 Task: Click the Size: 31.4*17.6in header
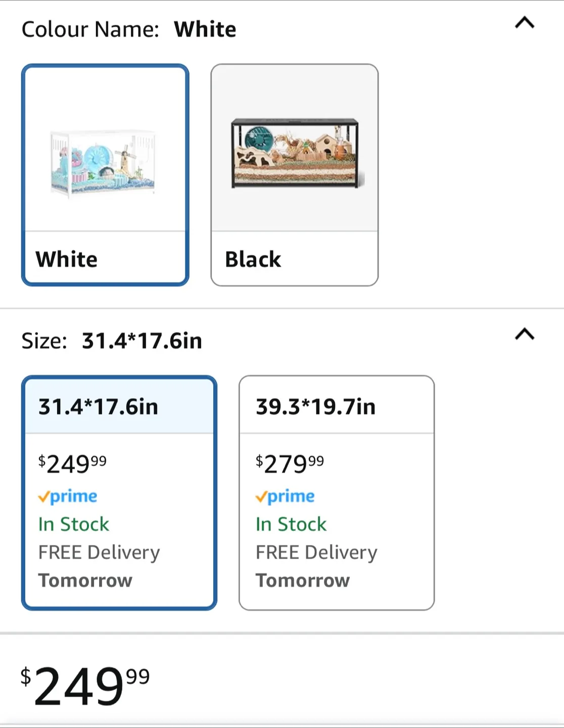click(111, 341)
